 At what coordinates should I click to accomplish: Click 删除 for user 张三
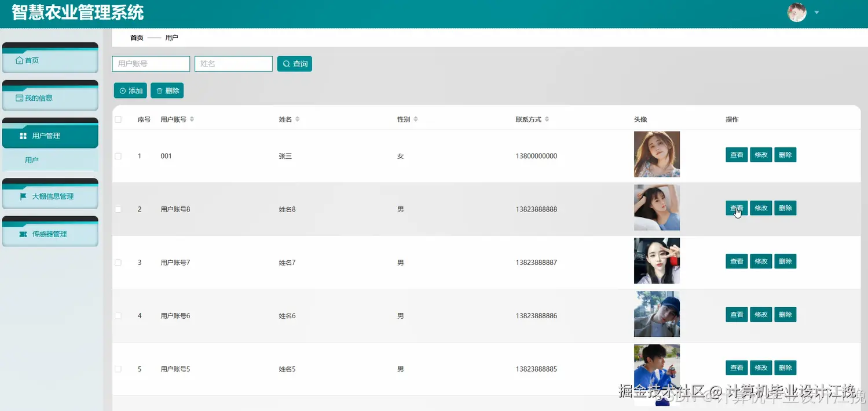785,155
